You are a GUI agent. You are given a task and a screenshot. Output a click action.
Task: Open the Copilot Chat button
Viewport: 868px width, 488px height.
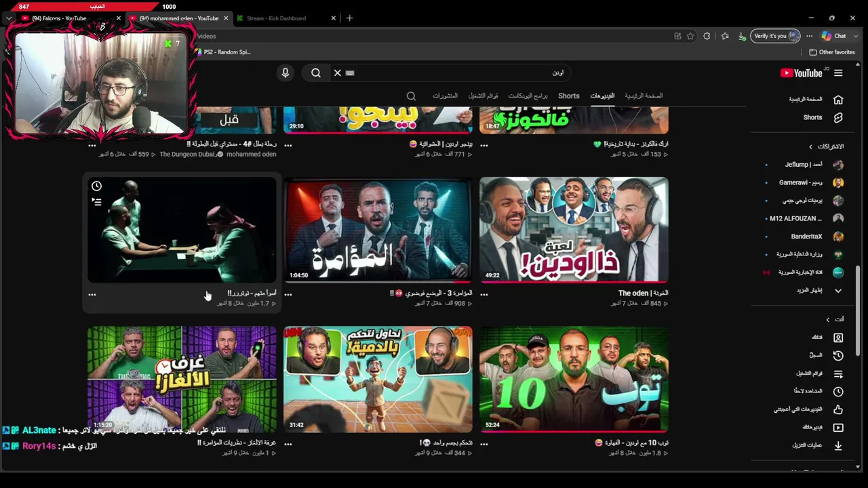point(834,36)
